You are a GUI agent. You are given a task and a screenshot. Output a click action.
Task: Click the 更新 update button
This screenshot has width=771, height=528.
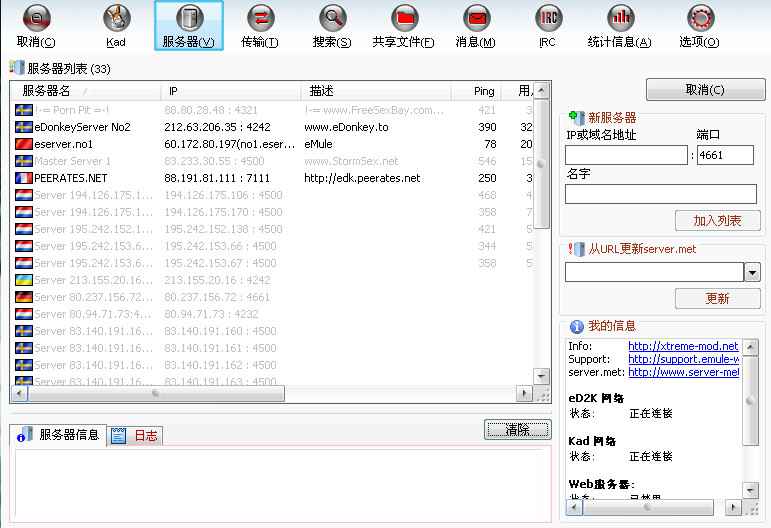[x=717, y=298]
